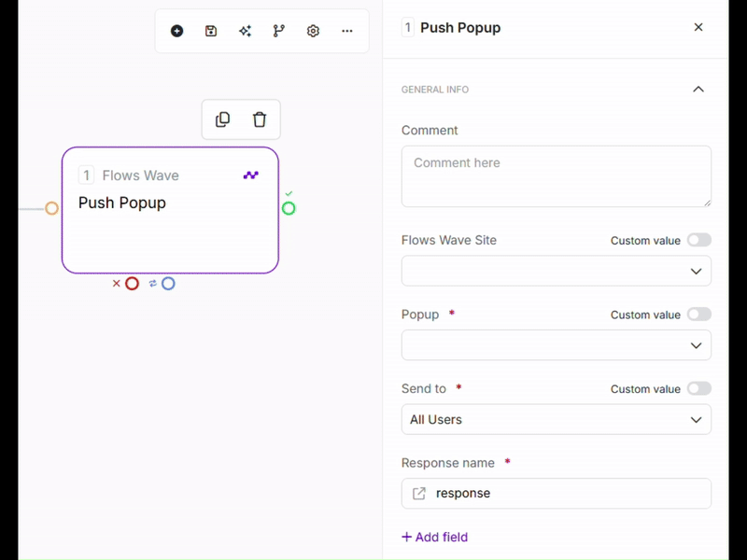This screenshot has height=560, width=747.
Task: Click the Comment text area
Action: click(557, 175)
